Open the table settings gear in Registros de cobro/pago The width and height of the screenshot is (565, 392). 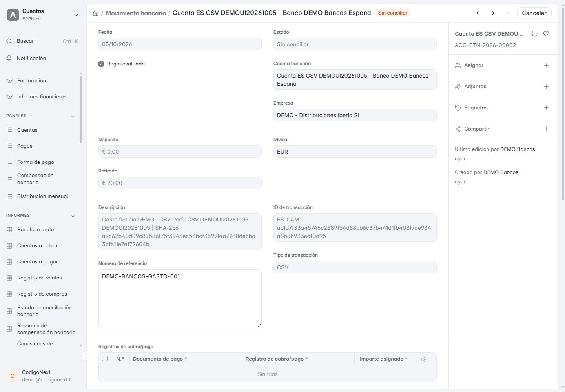tap(424, 359)
